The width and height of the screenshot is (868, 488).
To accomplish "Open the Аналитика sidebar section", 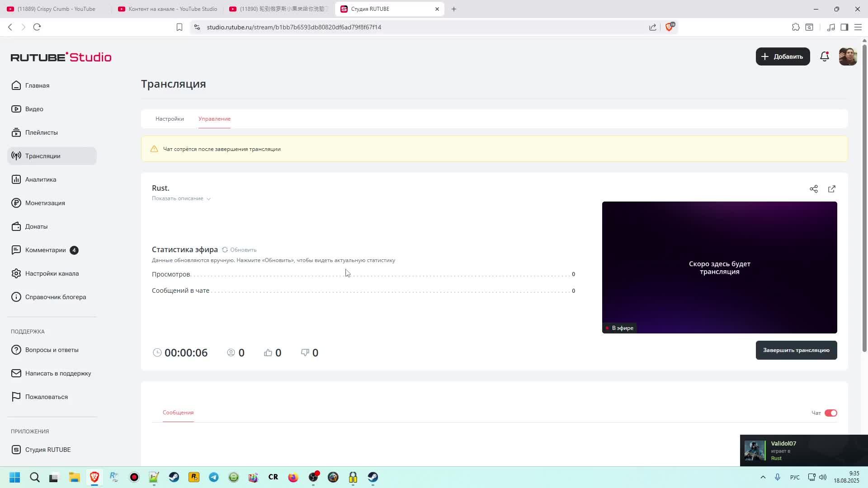I will point(41,179).
